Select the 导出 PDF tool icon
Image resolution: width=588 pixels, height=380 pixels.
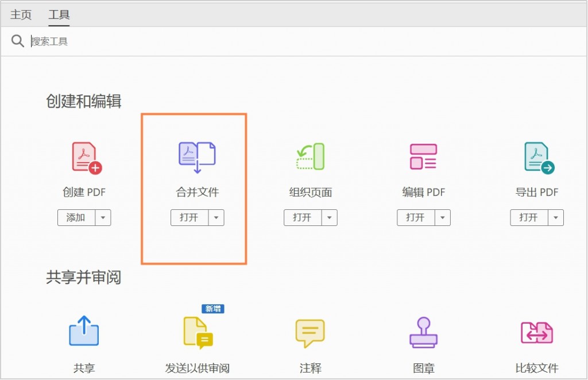pyautogui.click(x=536, y=155)
